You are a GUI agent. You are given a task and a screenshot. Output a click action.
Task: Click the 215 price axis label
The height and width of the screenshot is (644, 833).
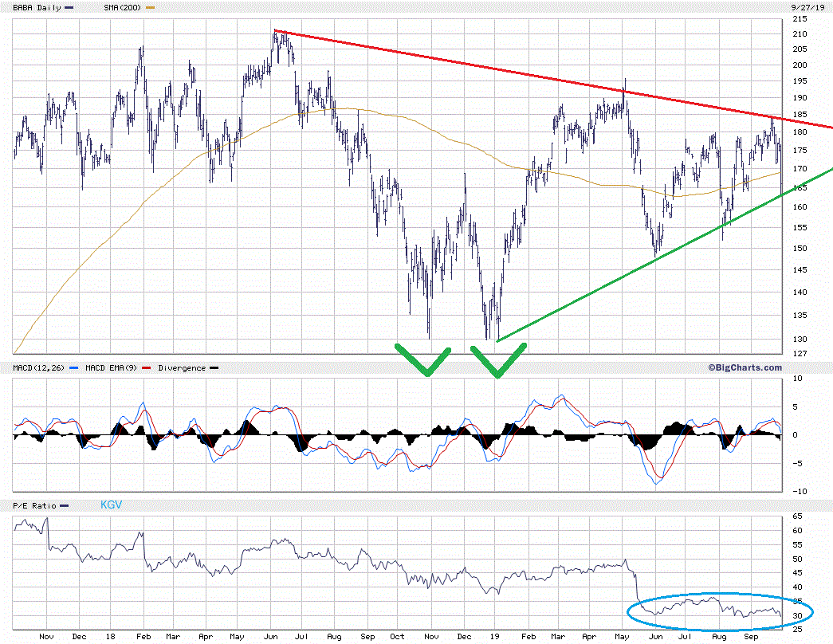800,18
